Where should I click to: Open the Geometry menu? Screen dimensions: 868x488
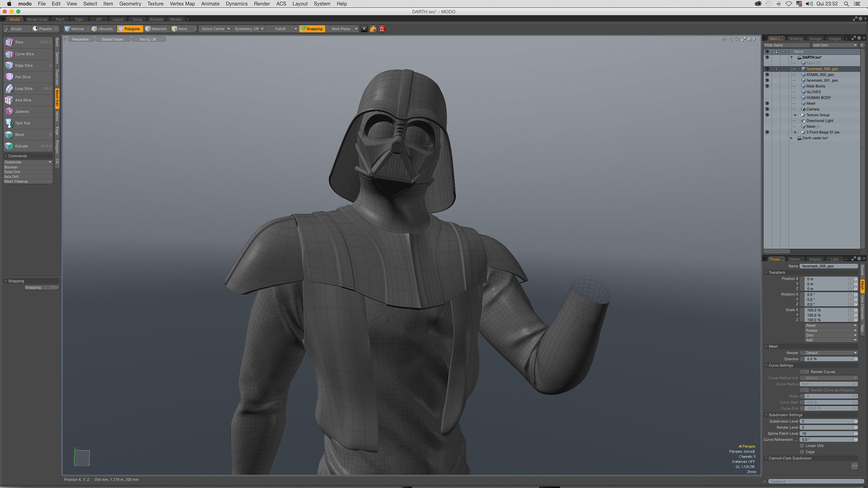(130, 4)
